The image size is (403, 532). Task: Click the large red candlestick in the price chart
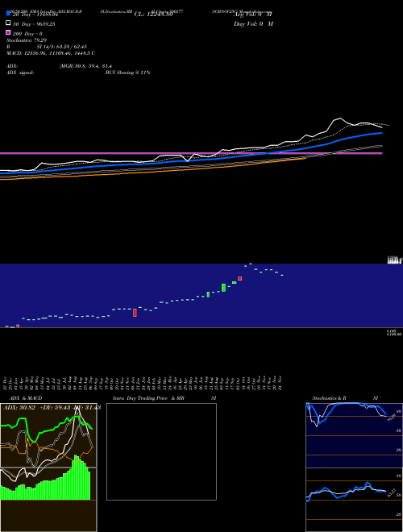pyautogui.click(x=135, y=313)
